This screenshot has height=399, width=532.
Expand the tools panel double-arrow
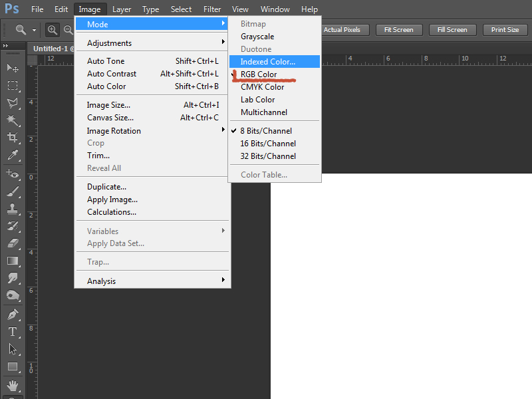pyautogui.click(x=5, y=45)
